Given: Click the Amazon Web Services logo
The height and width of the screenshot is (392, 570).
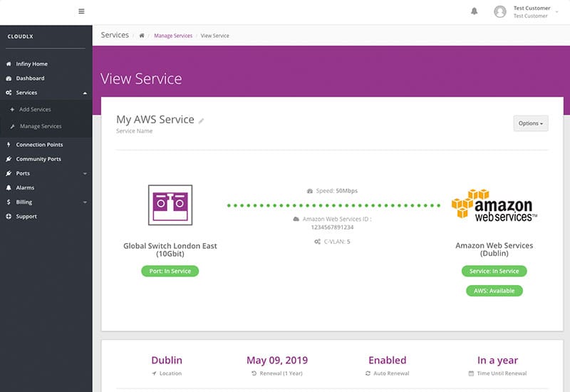Looking at the screenshot, I should [x=494, y=205].
